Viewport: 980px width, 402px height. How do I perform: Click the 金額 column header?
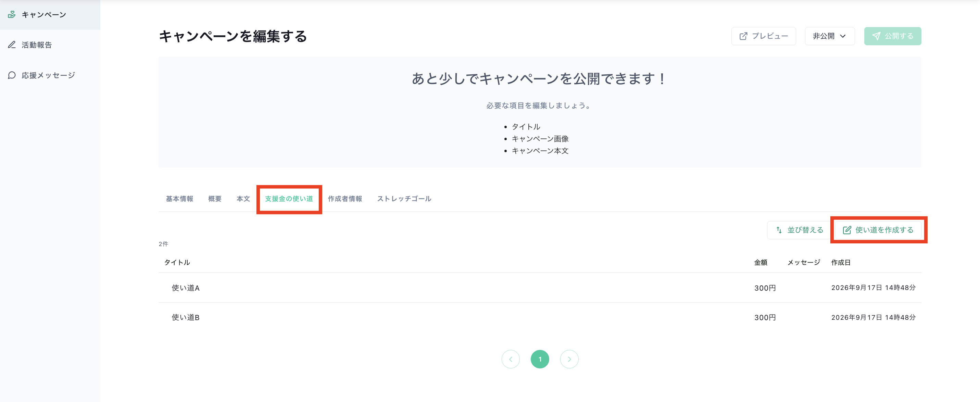tap(761, 262)
